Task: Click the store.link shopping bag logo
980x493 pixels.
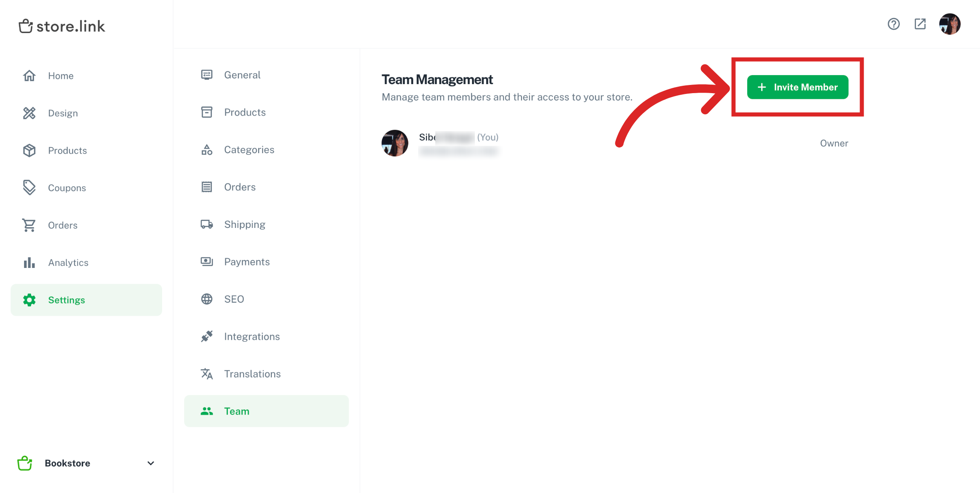Action: coord(26,26)
